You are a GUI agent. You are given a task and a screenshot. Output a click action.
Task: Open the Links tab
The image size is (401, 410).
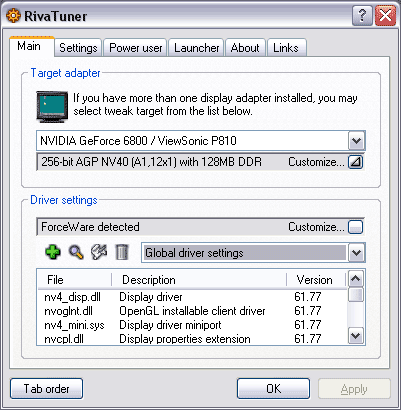[x=286, y=48]
